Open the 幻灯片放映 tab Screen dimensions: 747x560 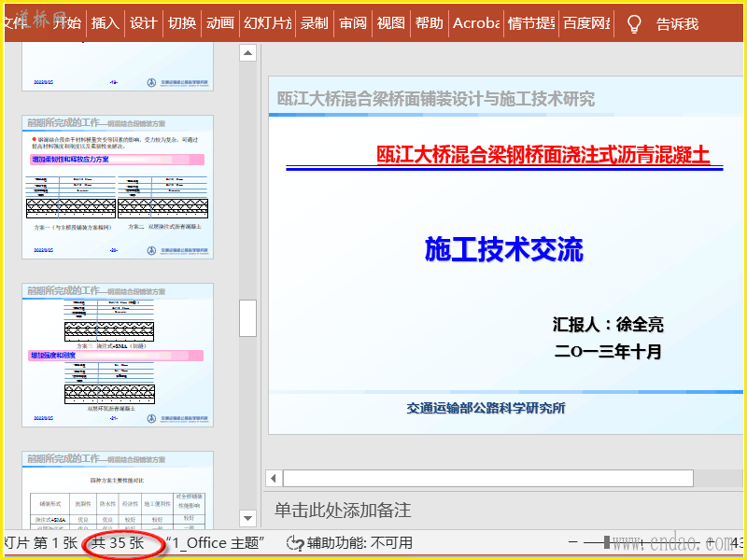tap(267, 22)
